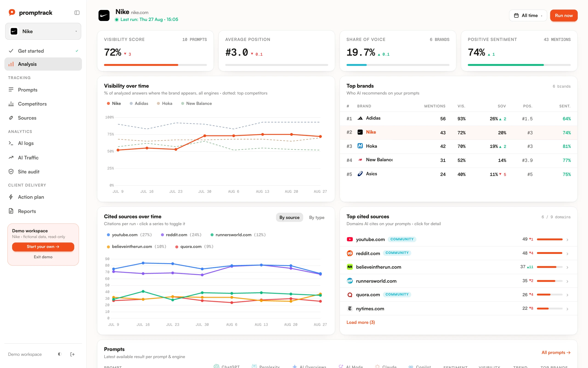Viewport: 588px width, 368px height.
Task: Click the Sources link icon
Action: pos(11,118)
